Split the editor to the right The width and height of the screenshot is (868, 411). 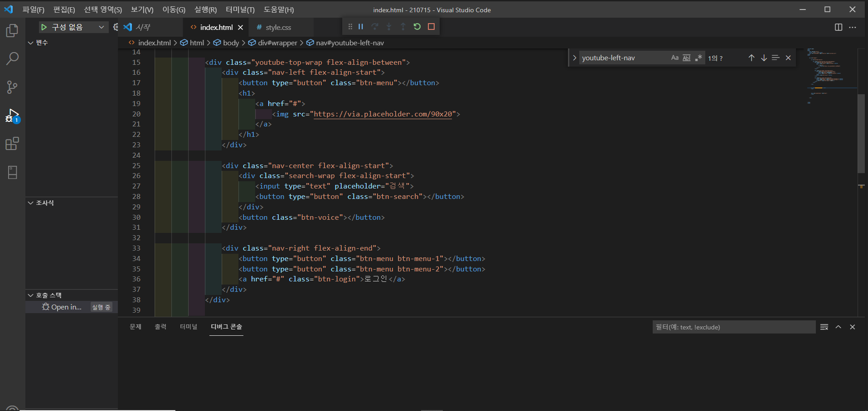838,27
